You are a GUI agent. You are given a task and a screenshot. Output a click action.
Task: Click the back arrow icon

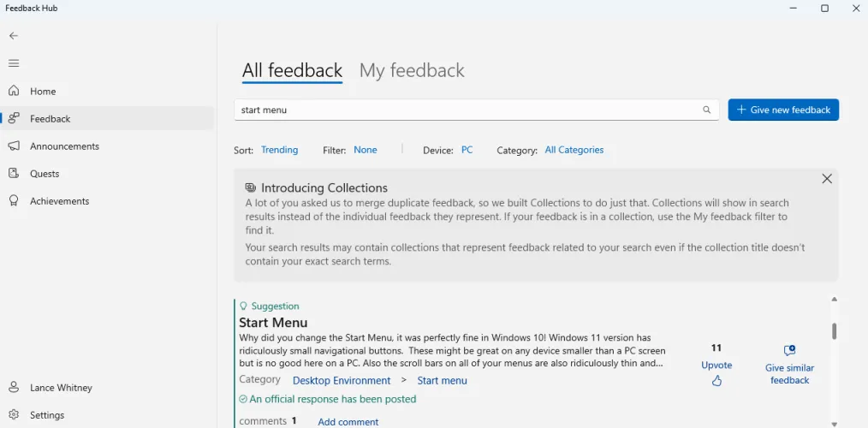click(x=14, y=36)
